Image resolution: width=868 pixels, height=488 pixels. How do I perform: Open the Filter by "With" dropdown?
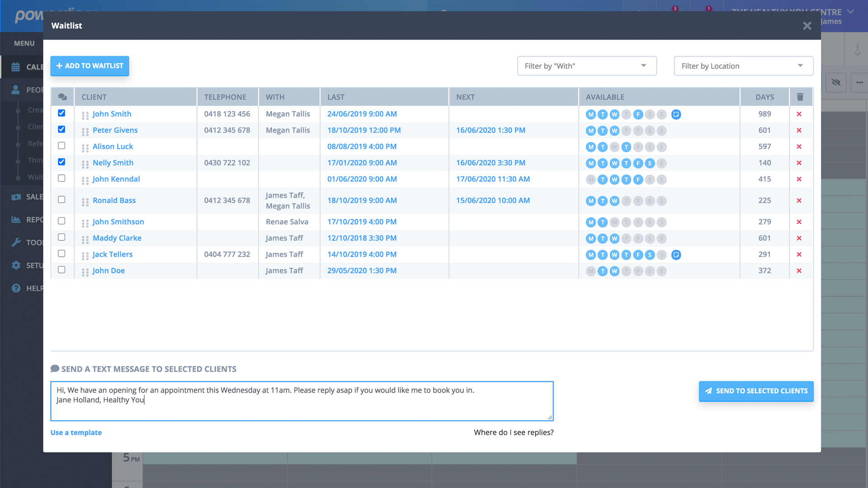pos(586,66)
